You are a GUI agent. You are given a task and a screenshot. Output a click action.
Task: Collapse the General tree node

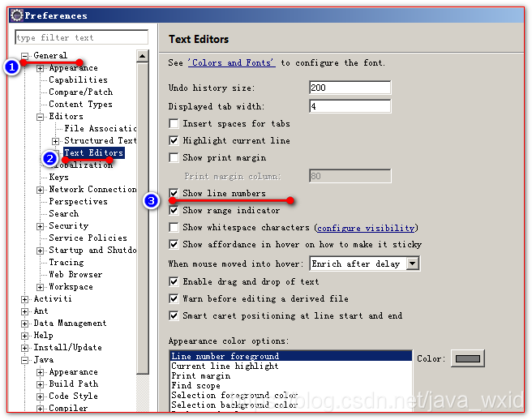[25, 56]
